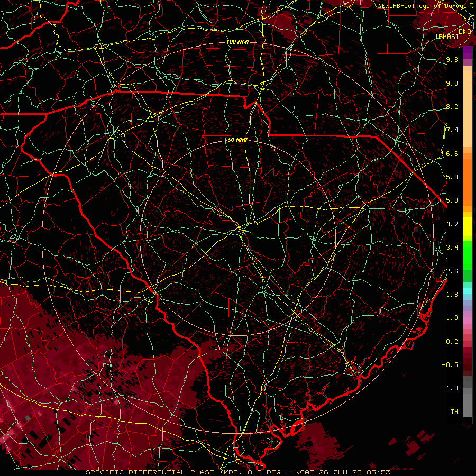Click the 9.8 value on the color scale
Image resolution: width=476 pixels, height=476 pixels.
pos(452,59)
